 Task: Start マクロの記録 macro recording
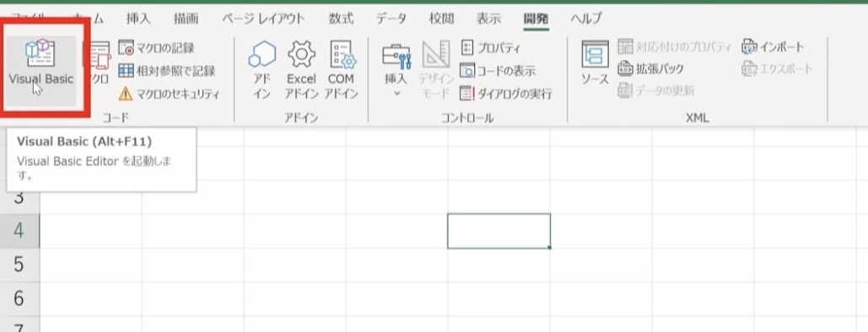click(x=156, y=48)
